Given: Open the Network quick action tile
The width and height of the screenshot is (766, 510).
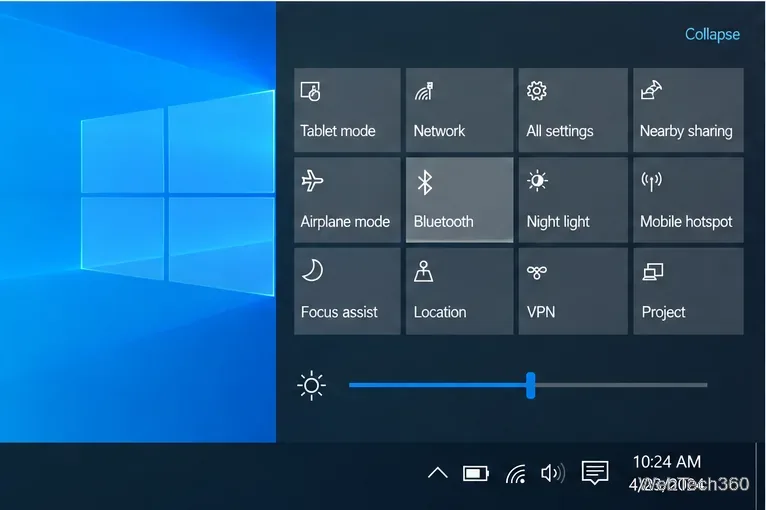Looking at the screenshot, I should point(460,110).
